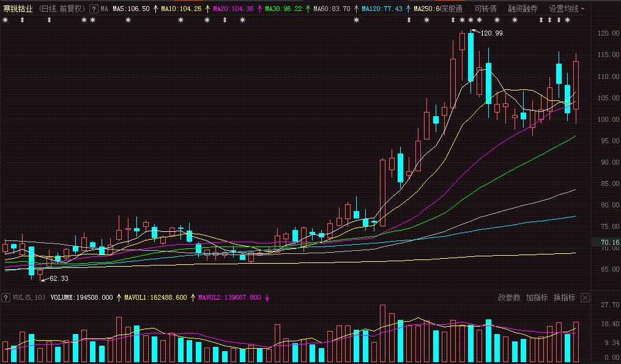
Task: Open 改参数 for the volume indicator
Action: [509, 297]
